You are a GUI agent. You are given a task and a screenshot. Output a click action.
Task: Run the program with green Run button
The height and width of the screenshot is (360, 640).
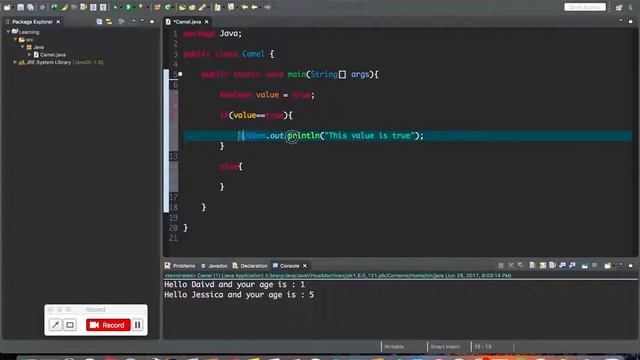tap(128, 7)
